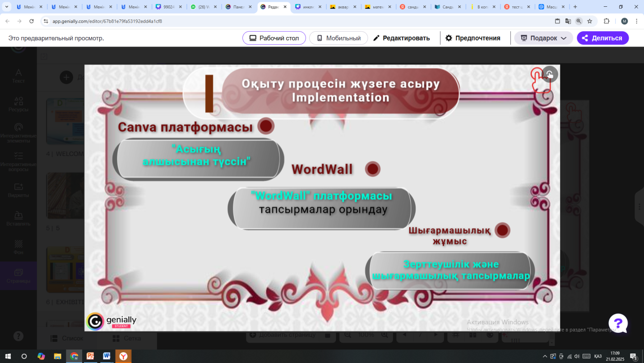Open the Chrome extensions puzzle icon
Screen dimensions: 644x363
click(x=607, y=21)
